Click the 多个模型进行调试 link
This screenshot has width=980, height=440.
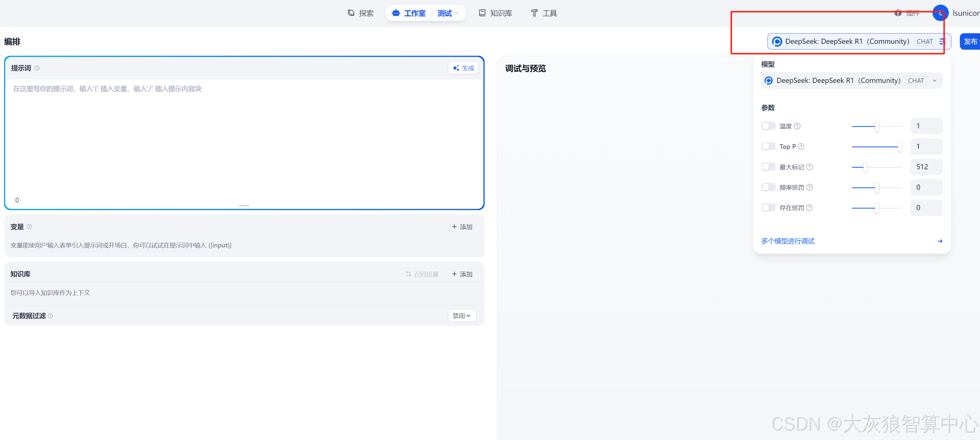click(x=788, y=241)
